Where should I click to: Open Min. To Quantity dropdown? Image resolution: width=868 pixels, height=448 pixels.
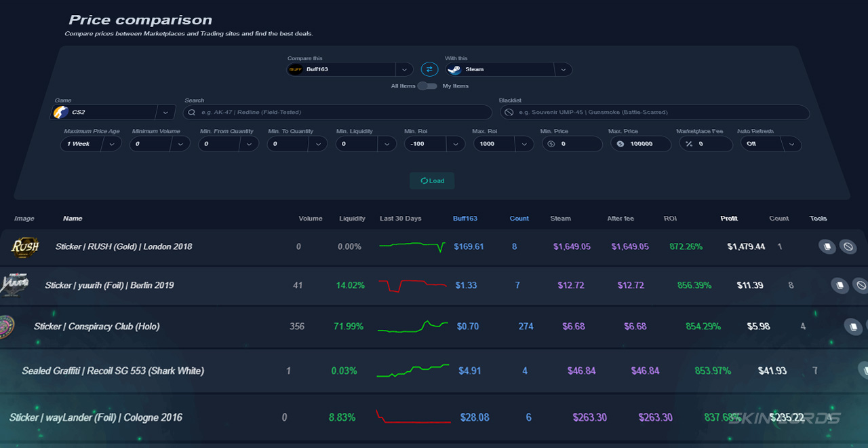[x=297, y=144]
